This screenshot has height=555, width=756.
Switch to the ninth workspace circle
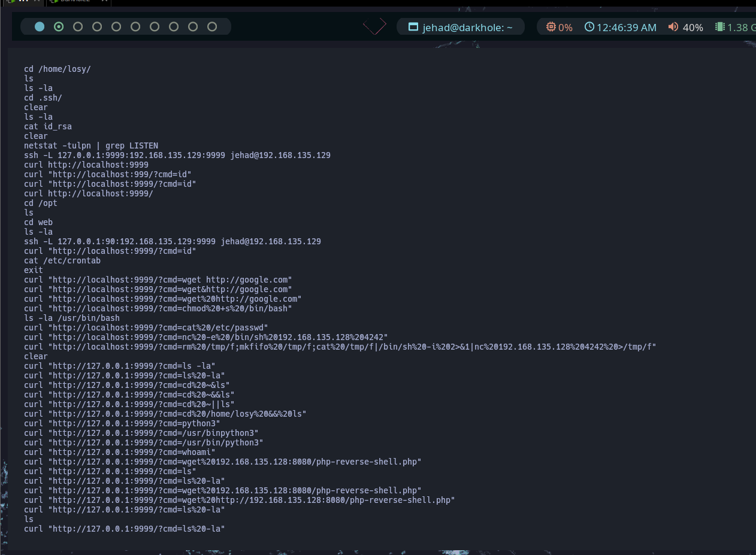click(193, 26)
